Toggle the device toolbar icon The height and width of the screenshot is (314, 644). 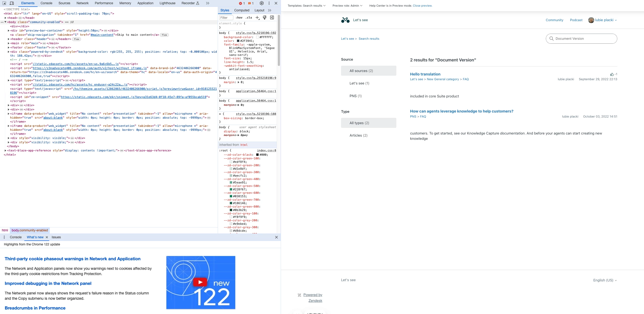coord(12,3)
